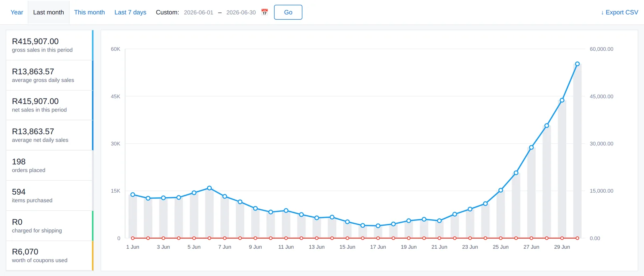Click the blue data point at 25 Jun
Screen dimensions: 644x276
click(501, 190)
